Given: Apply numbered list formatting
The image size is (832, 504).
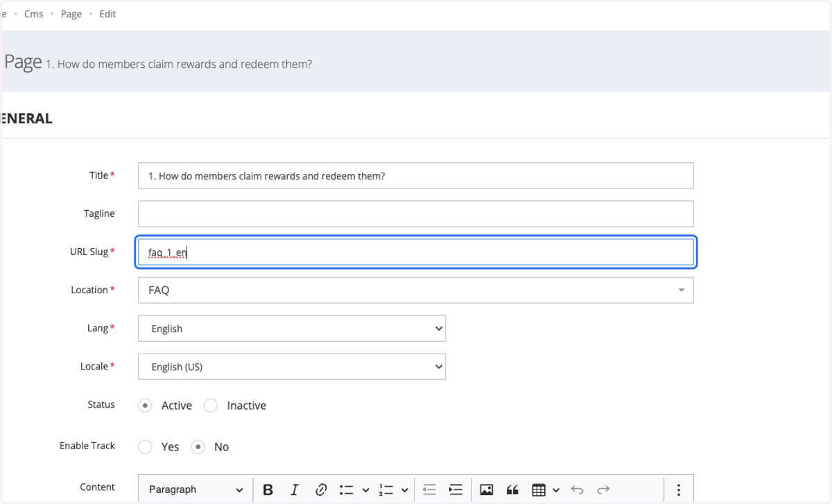Looking at the screenshot, I should (x=385, y=490).
